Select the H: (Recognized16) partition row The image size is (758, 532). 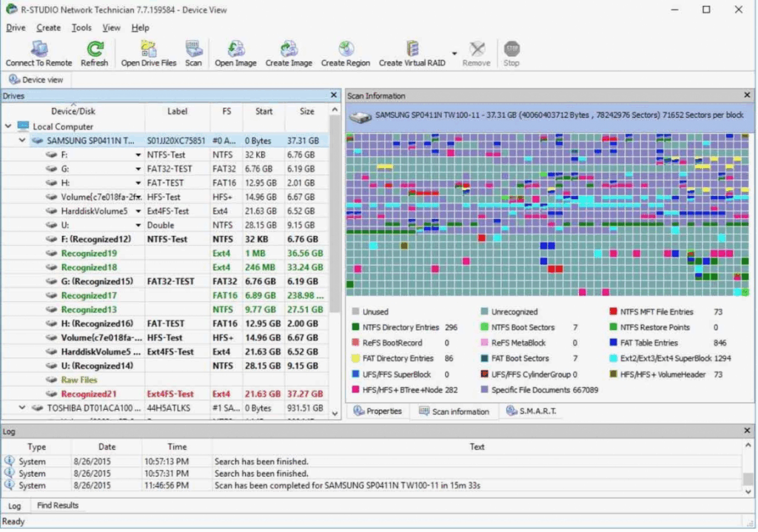165,324
